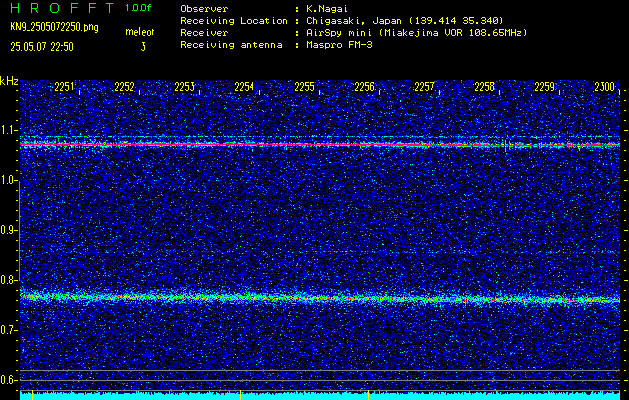Click the 2258 time tick label
Image resolution: width=629 pixels, height=400 pixels.
pos(485,87)
